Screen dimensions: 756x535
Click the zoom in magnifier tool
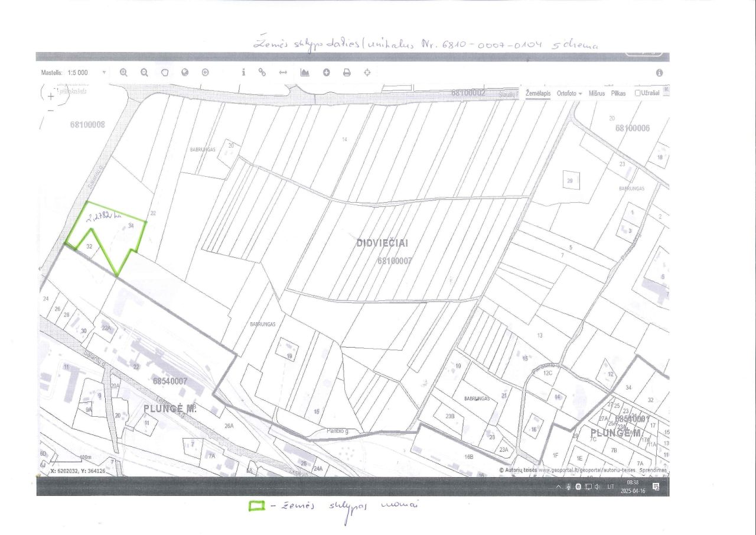pos(123,72)
